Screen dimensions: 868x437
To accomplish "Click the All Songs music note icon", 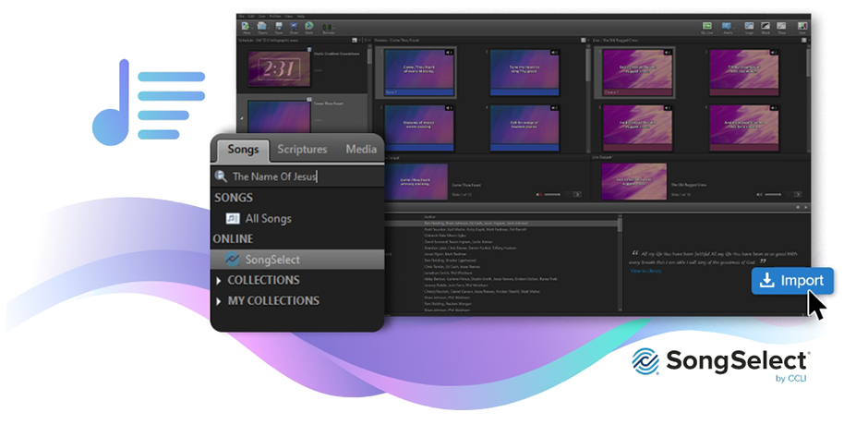I will 233,218.
